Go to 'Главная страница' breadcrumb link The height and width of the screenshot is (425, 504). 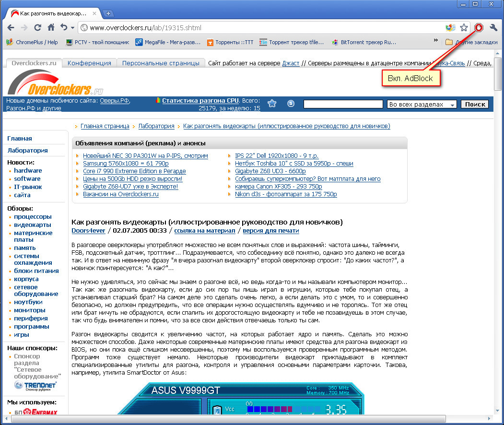105,126
